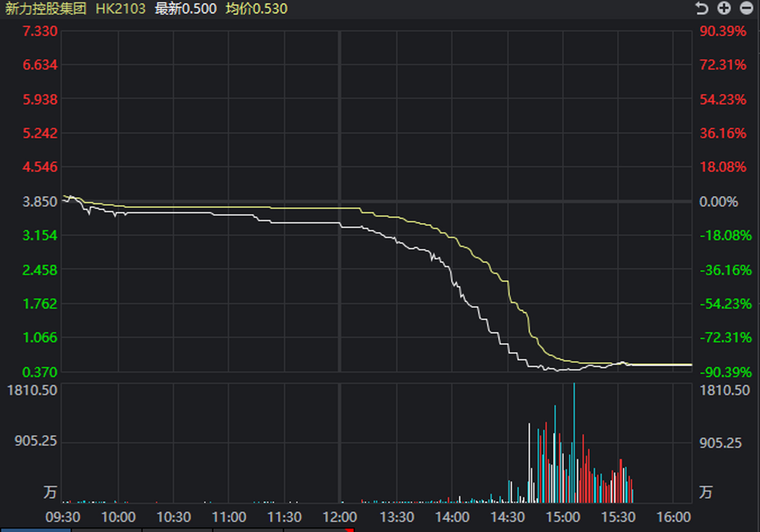Image resolution: width=760 pixels, height=532 pixels.
Task: Click the red 90.39% percentage label
Action: [723, 31]
